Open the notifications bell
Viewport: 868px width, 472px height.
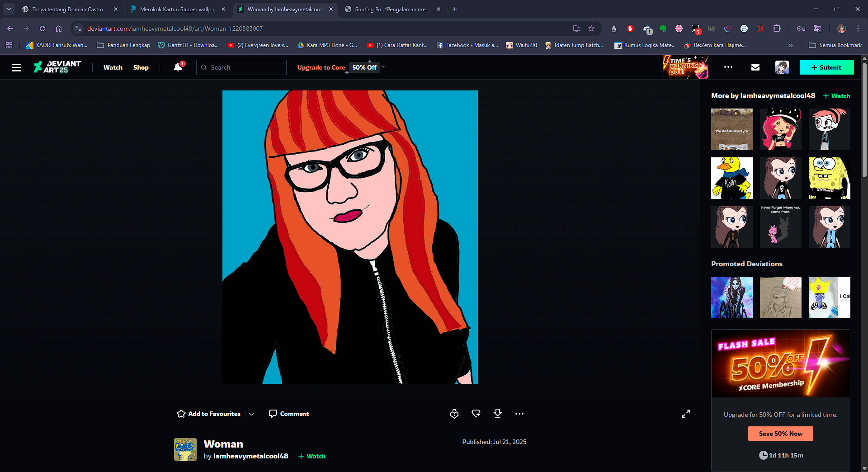(178, 67)
